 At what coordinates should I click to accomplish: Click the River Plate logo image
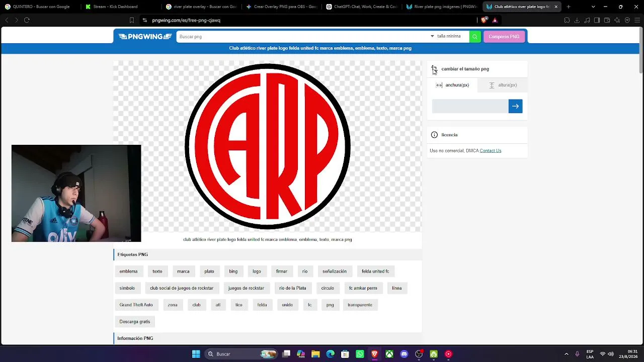tap(268, 146)
